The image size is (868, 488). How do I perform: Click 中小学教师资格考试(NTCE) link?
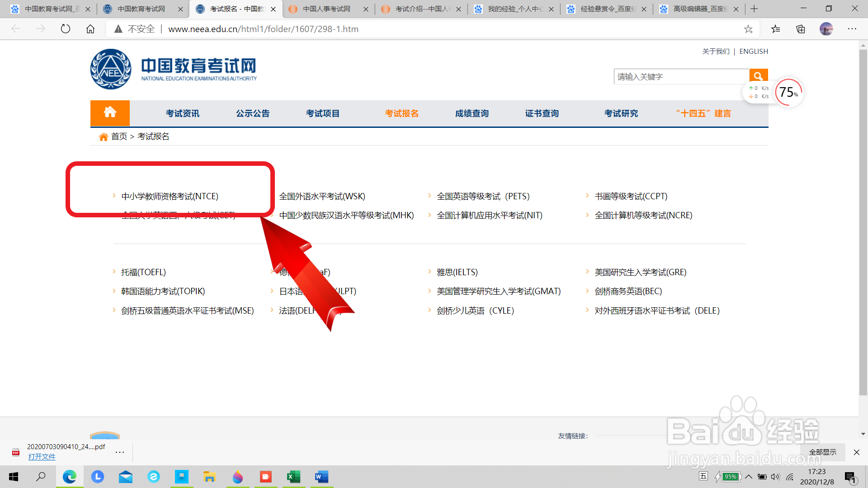[x=170, y=196]
